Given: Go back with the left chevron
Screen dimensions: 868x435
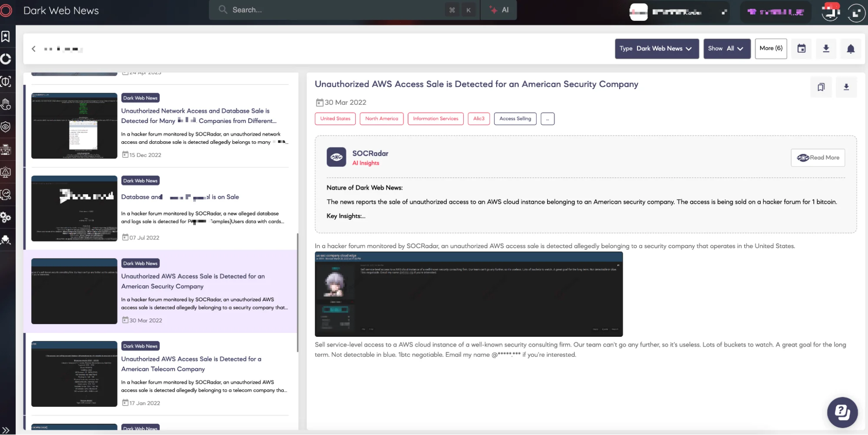Looking at the screenshot, I should click(x=33, y=49).
